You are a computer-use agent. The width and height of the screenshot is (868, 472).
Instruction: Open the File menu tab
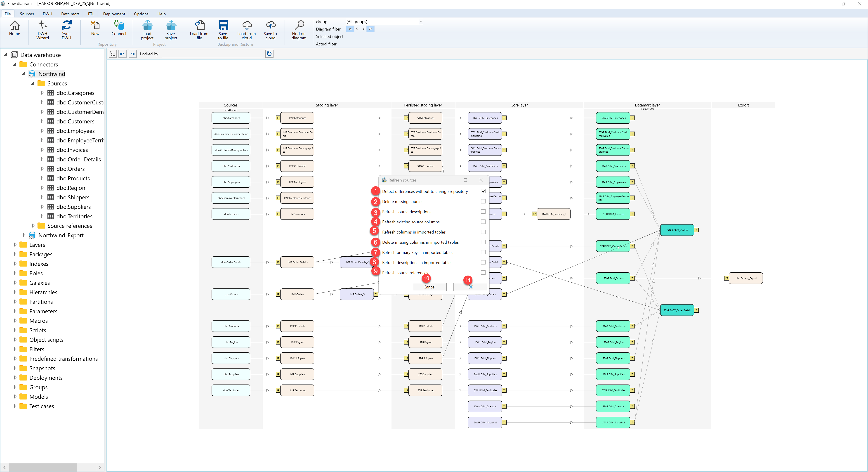[7, 14]
